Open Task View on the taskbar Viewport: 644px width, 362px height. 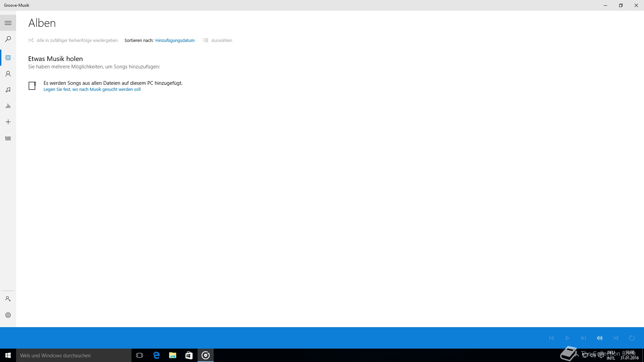(140, 355)
